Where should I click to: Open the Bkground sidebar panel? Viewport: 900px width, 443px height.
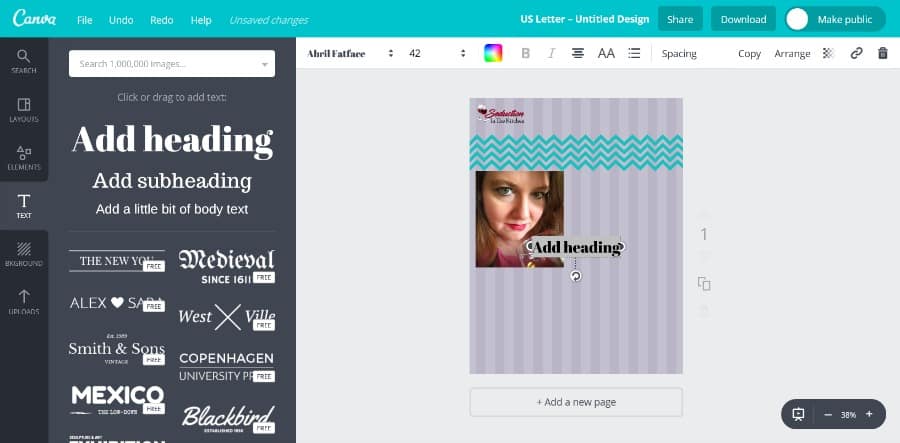[24, 254]
